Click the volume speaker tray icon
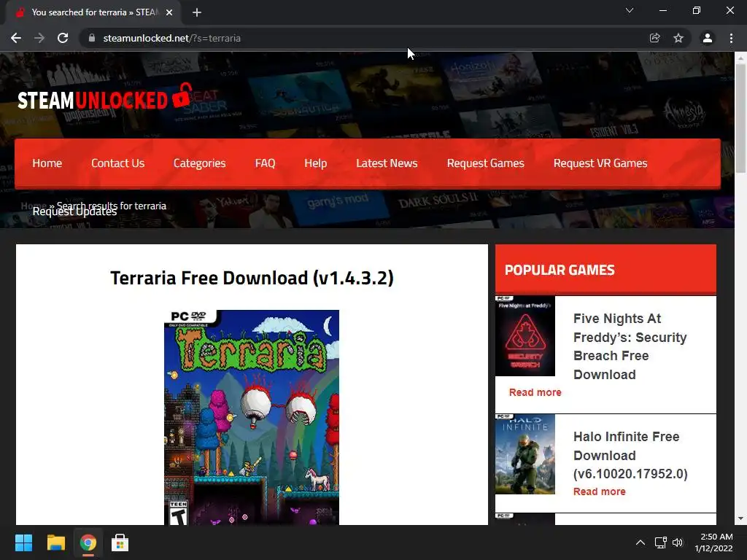 click(678, 542)
